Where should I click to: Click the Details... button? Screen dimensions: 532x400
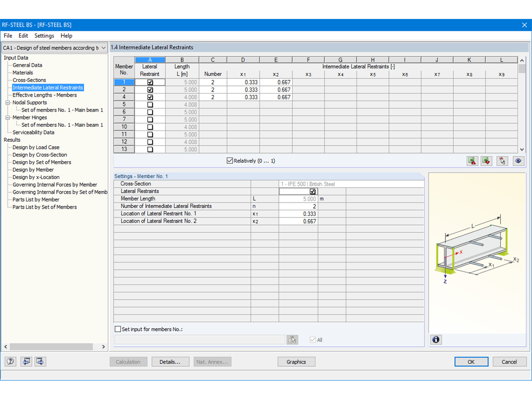point(170,362)
